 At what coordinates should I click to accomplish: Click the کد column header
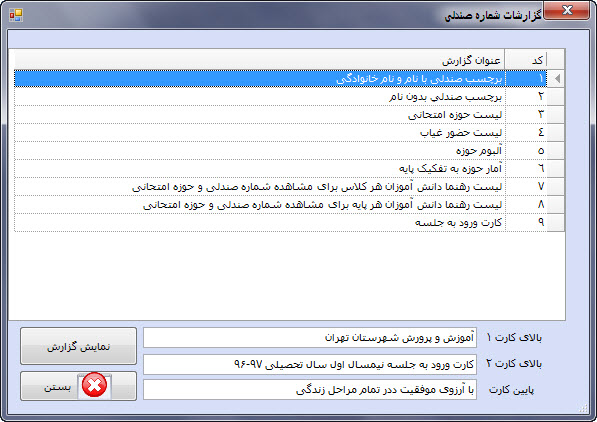526,60
